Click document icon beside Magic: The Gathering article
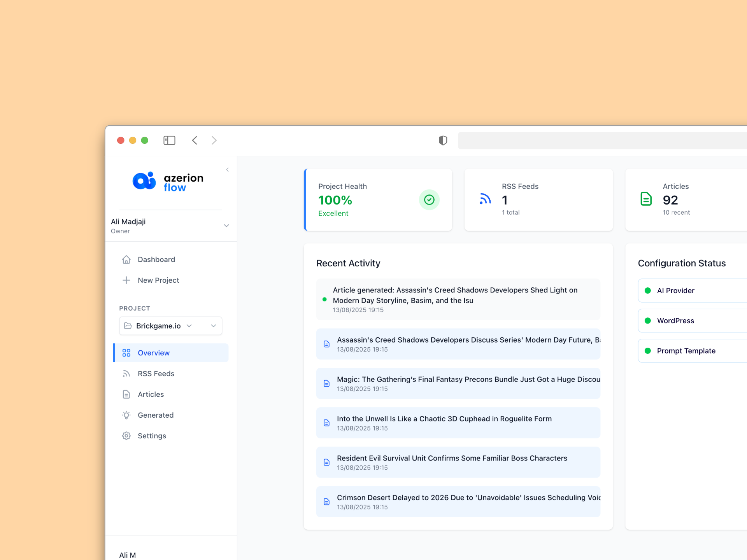The height and width of the screenshot is (560, 747). (327, 384)
